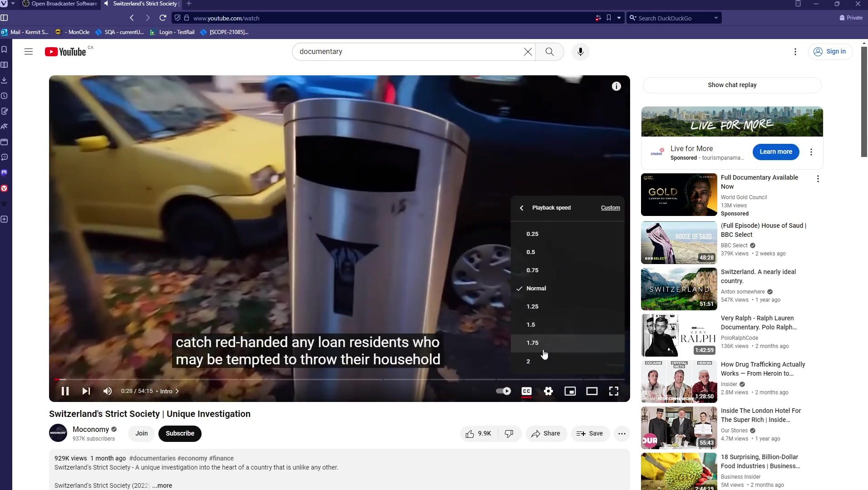Subscribe to Moconomy channel
Image resolution: width=868 pixels, height=490 pixels.
180,434
